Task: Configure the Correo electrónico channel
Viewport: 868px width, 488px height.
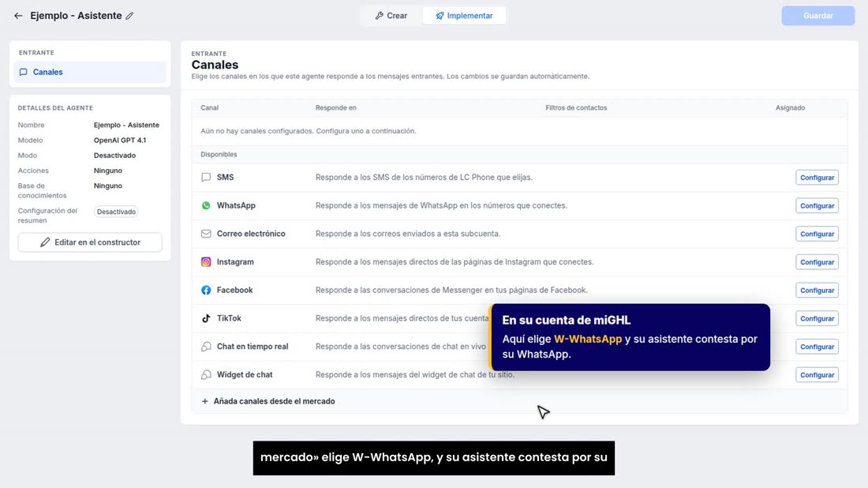Action: 817,234
